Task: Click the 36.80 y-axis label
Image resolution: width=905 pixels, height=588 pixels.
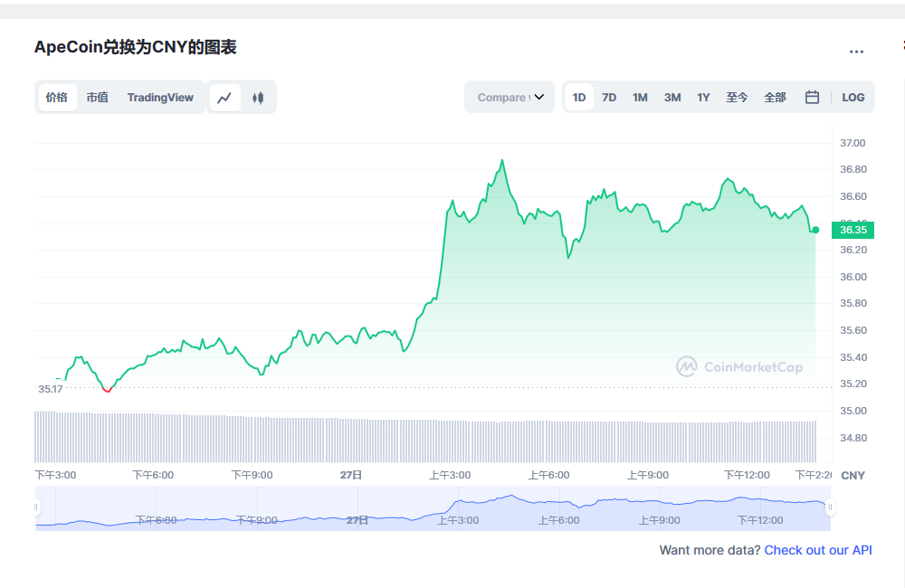Action: 853,169
